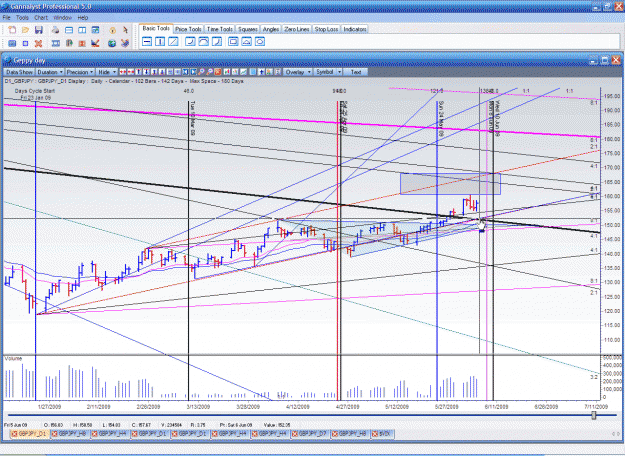Click the 'Days Cycle Start' label
This screenshot has width=625, height=456.
(35, 91)
